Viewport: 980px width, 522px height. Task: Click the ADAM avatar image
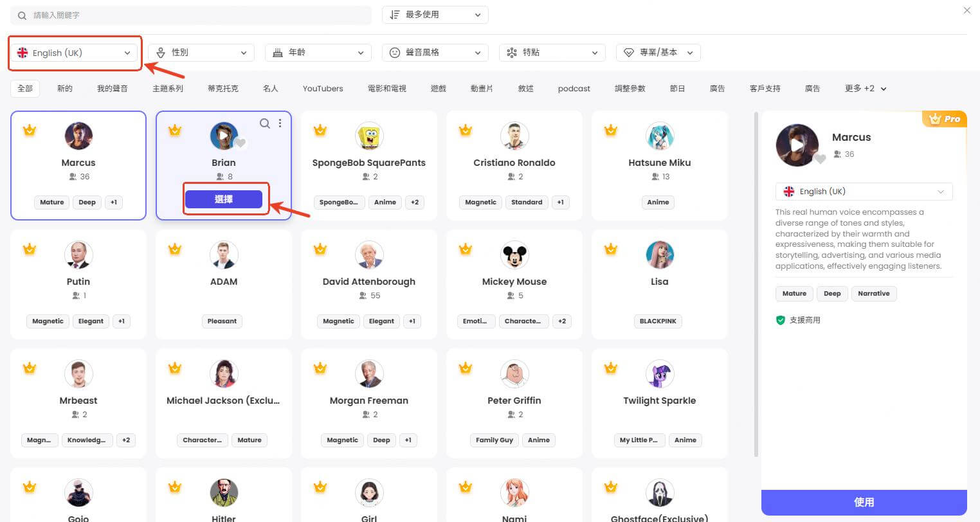(x=224, y=255)
